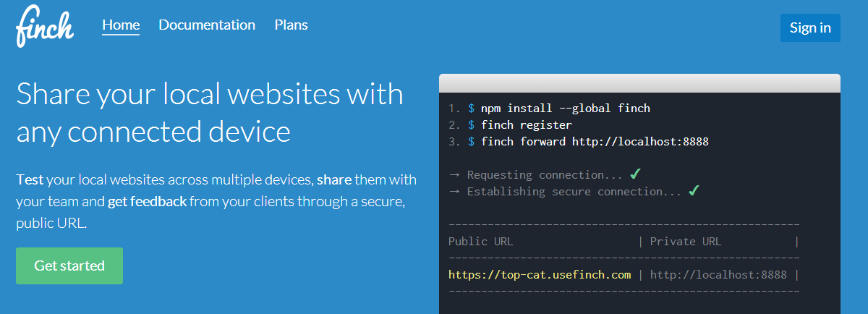
Task: Click the checkmark after 'Establishing secure connection...'
Action: coord(693,191)
